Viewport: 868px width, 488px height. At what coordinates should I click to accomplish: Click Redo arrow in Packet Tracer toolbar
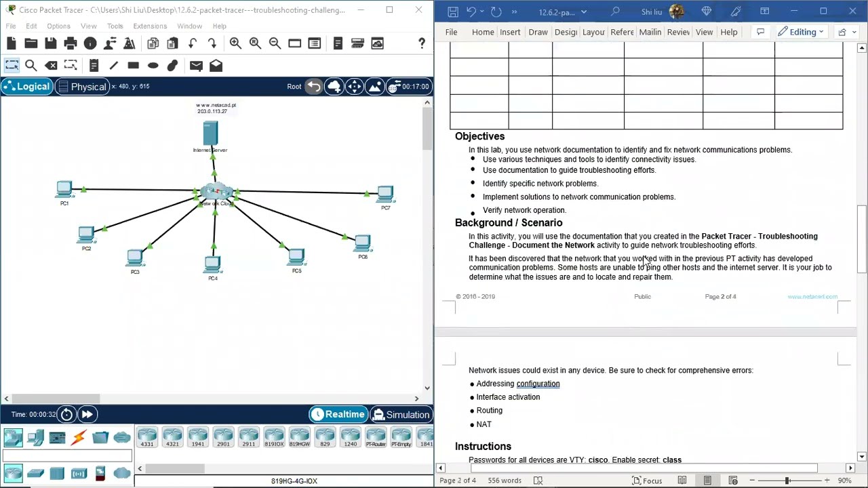[x=212, y=43]
